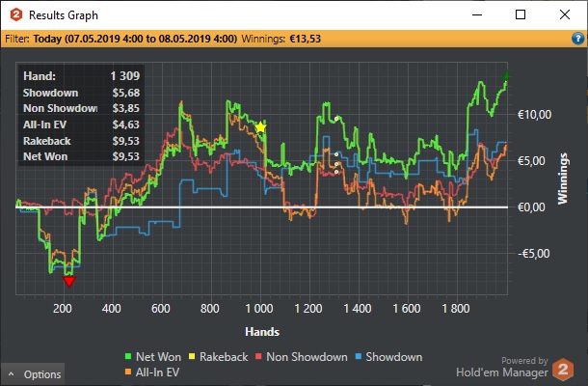The image size is (588, 386).
Task: Select the Net Won legend label
Action: (x=158, y=357)
